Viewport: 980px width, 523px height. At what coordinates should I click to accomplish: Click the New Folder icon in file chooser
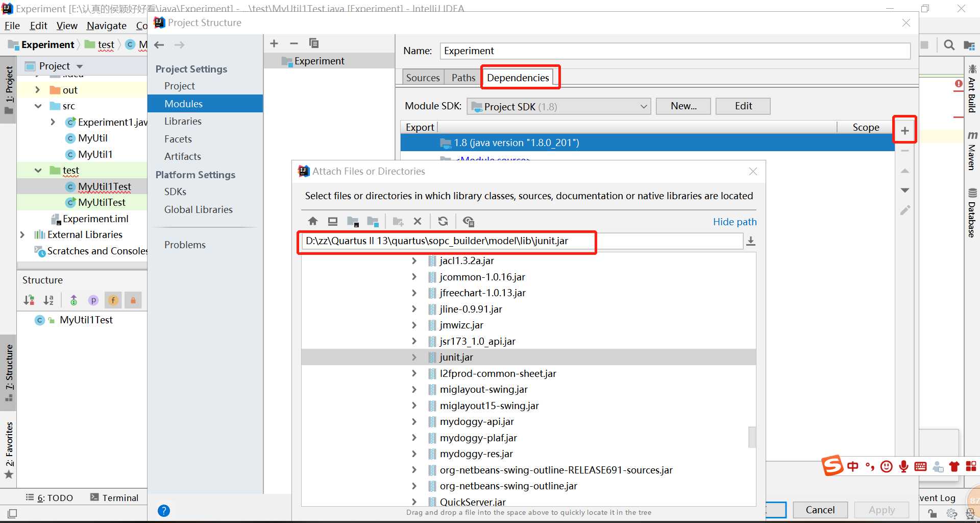coord(398,221)
